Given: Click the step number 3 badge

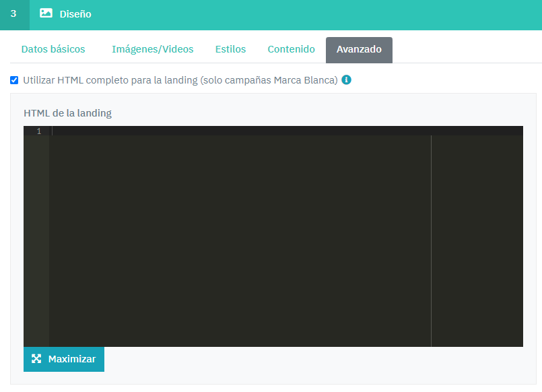Looking at the screenshot, I should [13, 14].
